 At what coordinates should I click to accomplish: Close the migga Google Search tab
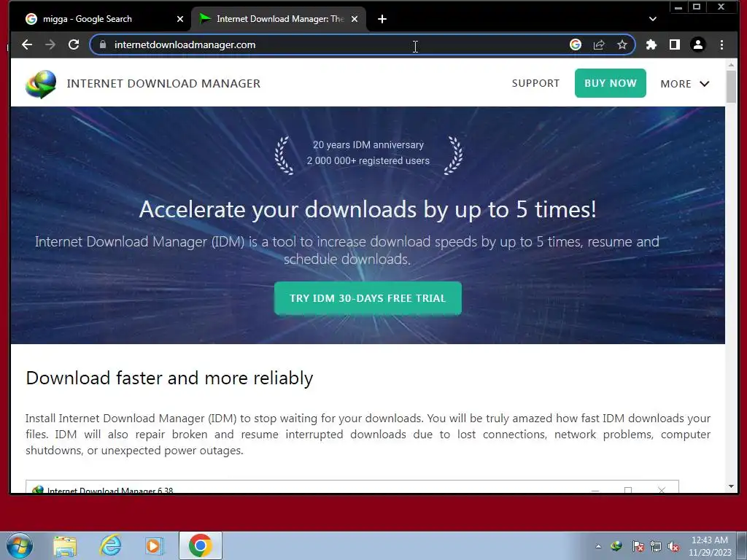tap(179, 19)
